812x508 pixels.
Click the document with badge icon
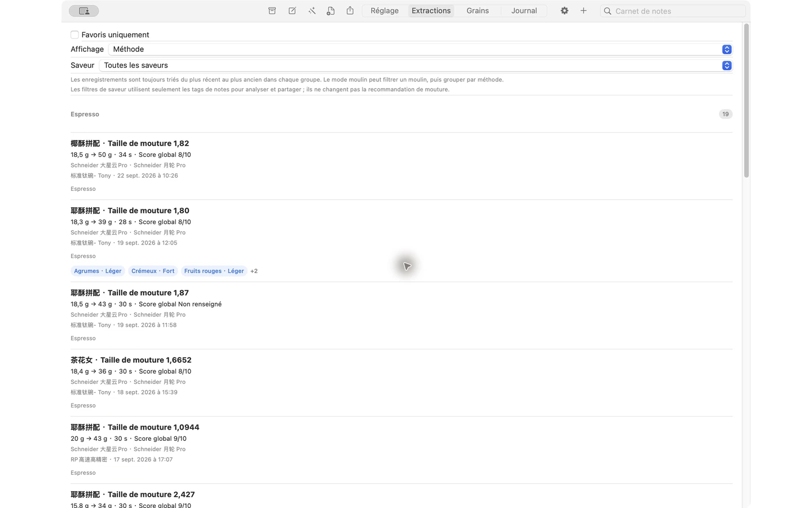click(x=331, y=11)
